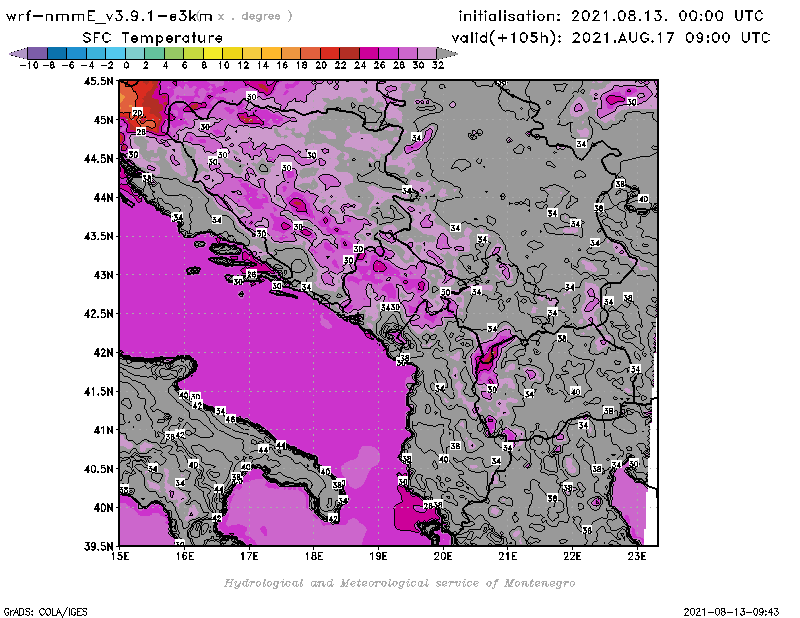Click the '15E' longitude label
Viewport: 800px width, 618px height.
(x=120, y=556)
